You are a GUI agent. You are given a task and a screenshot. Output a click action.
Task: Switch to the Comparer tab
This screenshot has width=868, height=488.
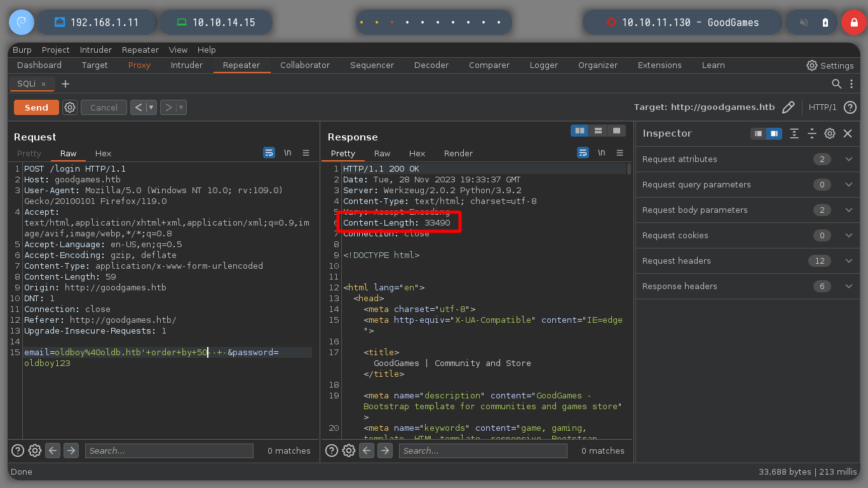[x=489, y=65]
